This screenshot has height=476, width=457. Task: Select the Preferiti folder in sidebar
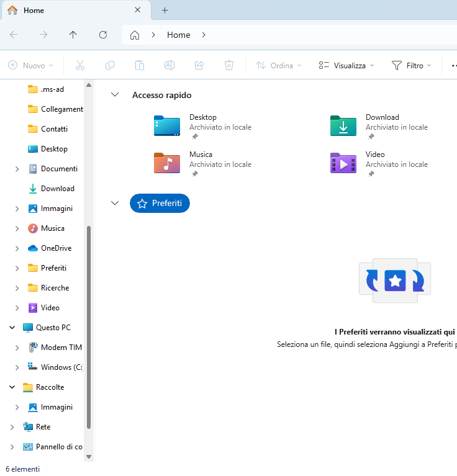[x=47, y=268]
